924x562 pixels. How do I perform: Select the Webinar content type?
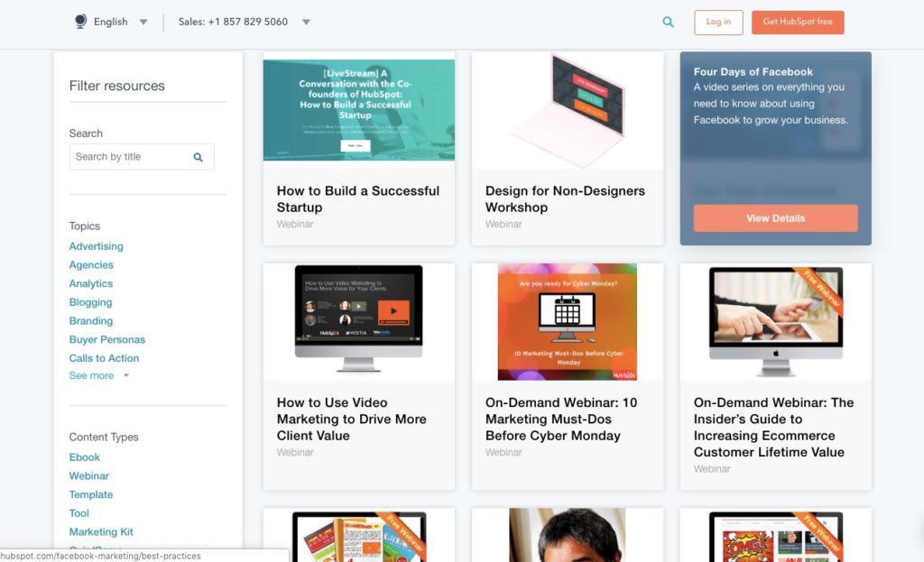(x=89, y=476)
